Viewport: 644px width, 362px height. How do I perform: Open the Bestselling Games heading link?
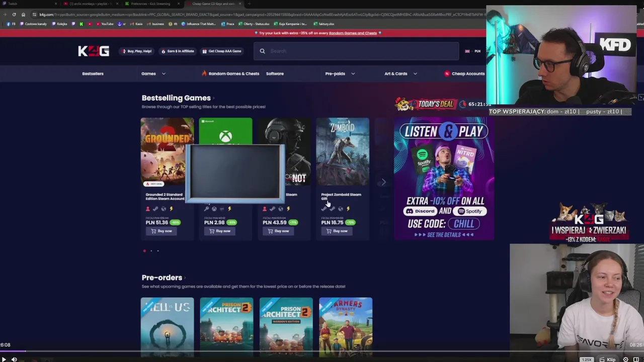tap(178, 98)
